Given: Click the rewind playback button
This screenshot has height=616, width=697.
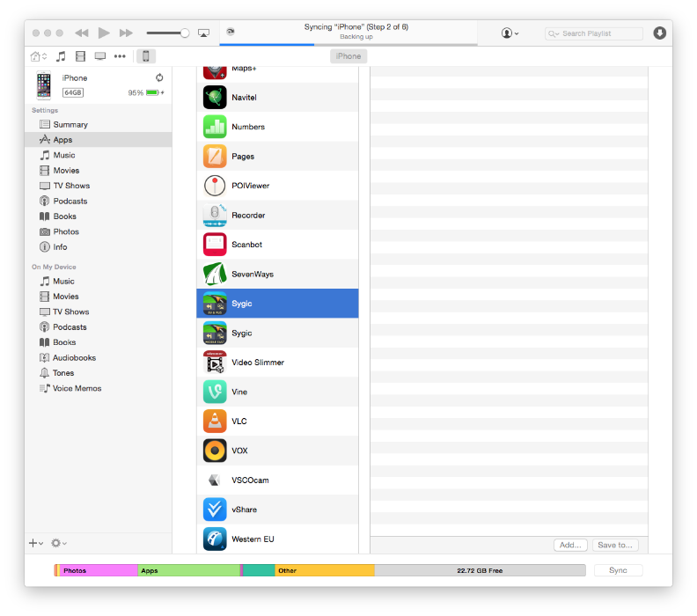Looking at the screenshot, I should 81,33.
